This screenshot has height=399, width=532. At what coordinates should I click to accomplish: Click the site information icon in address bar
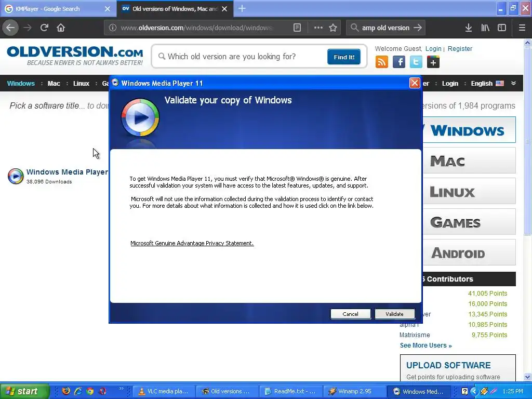coord(113,28)
